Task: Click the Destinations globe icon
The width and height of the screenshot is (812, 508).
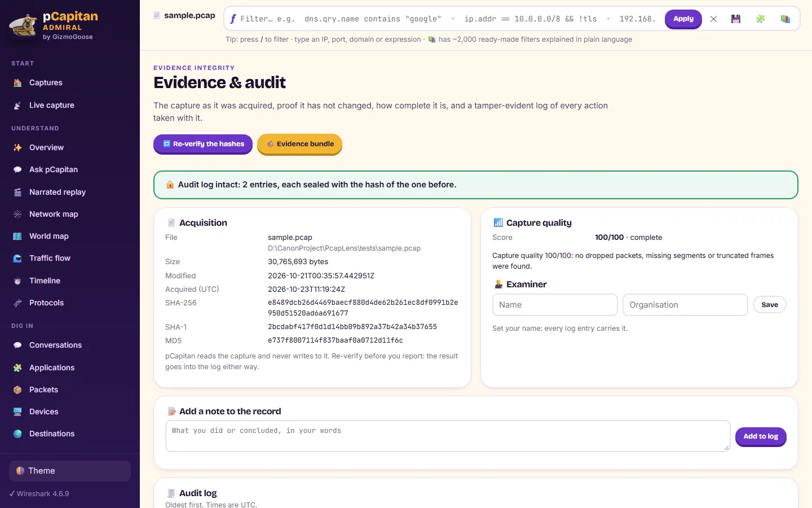Action: [17, 434]
